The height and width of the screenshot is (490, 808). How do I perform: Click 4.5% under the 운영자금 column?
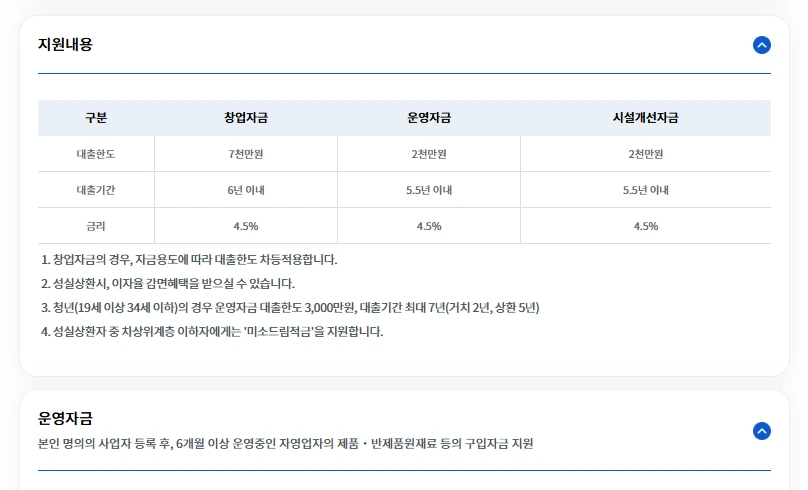[x=429, y=226]
